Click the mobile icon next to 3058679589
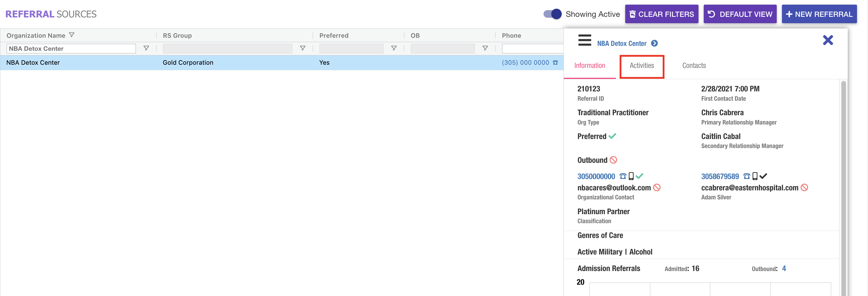This screenshot has width=868, height=296. point(755,176)
